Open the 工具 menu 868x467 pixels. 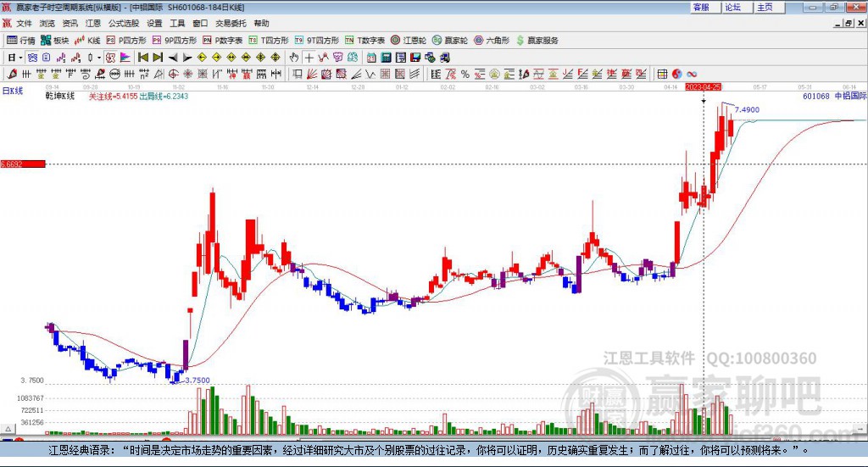[x=177, y=23]
